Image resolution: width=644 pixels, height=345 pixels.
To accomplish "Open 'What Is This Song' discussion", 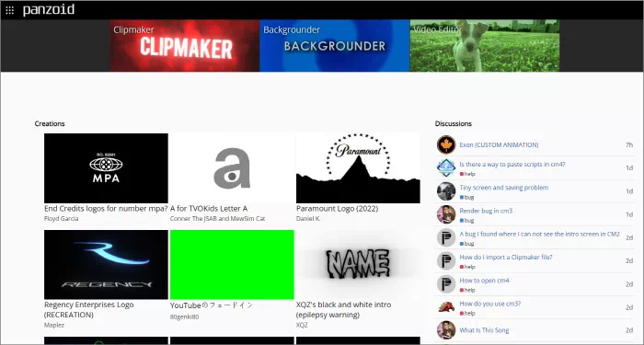I will [484, 330].
